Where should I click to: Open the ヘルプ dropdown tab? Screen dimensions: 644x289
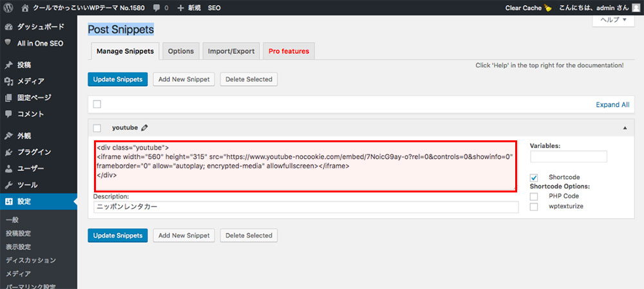[614, 20]
